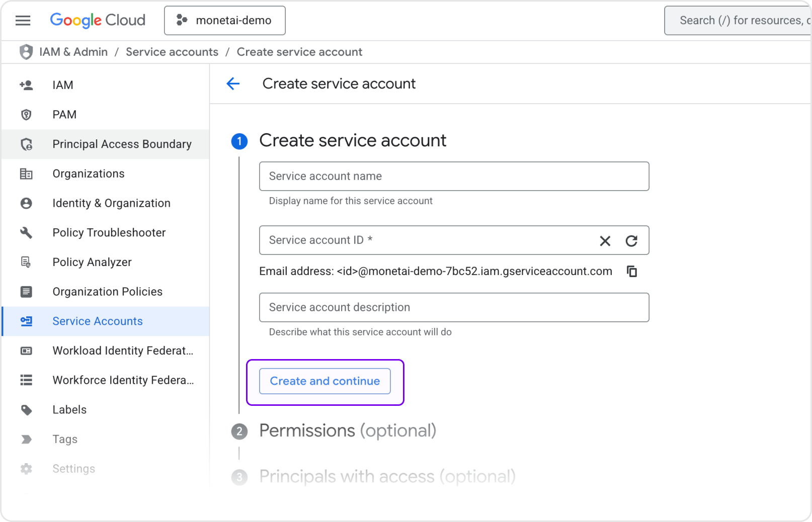Click the Policy Analyzer document icon
The width and height of the screenshot is (812, 522).
click(26, 262)
